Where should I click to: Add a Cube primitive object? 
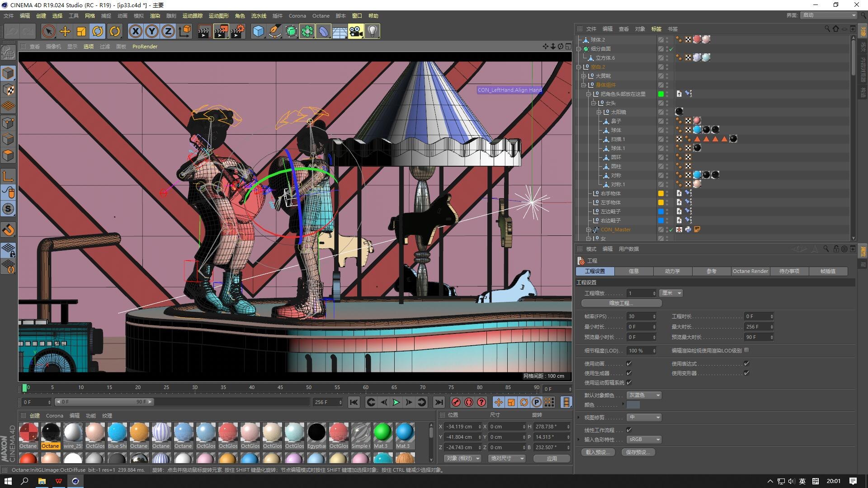point(258,31)
